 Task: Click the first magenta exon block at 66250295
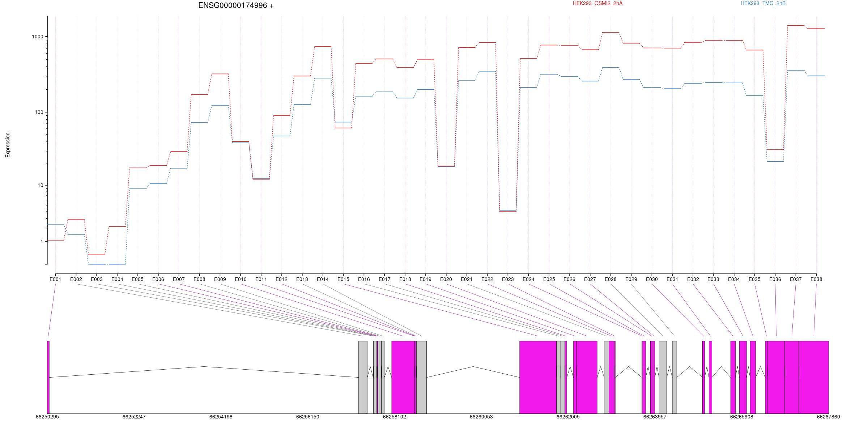click(48, 377)
